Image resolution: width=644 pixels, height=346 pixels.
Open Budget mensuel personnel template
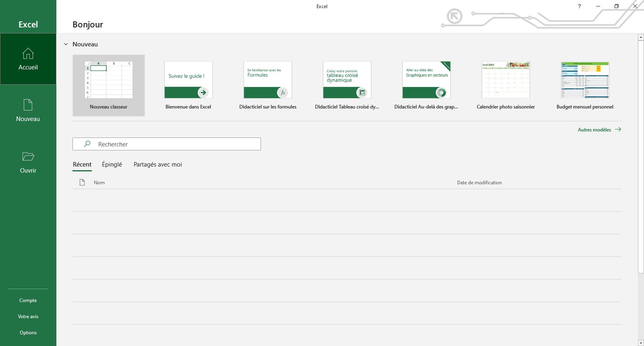585,85
